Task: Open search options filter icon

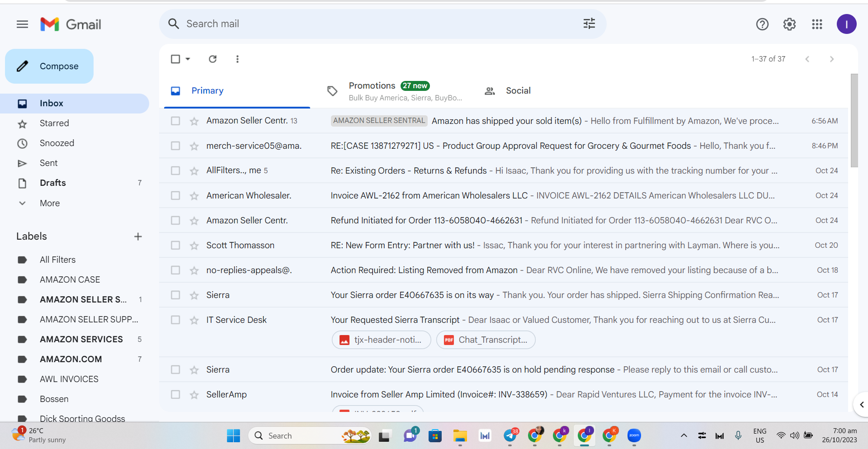Action: tap(589, 24)
